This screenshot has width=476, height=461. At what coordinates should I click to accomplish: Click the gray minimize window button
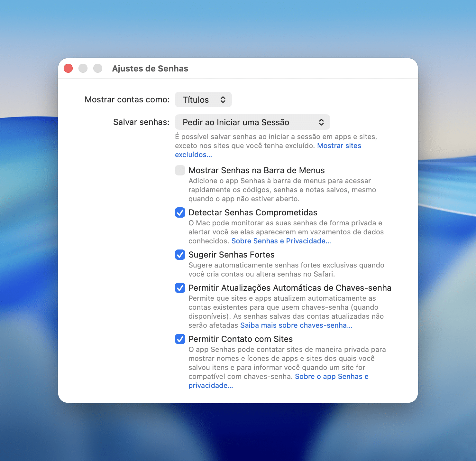83,68
